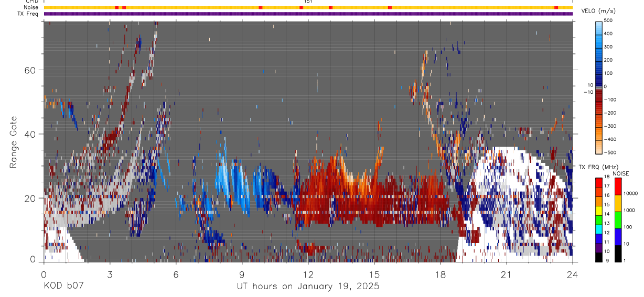Image resolution: width=644 pixels, height=297 pixels.
Task: Click the 400 velocity scale label
Action: (609, 34)
